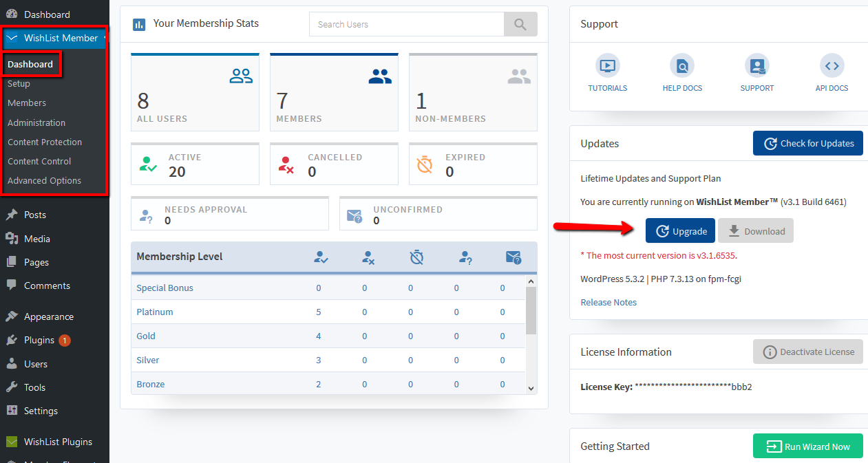This screenshot has height=463, width=868.
Task: Click the Tutorials icon in Support
Action: pyautogui.click(x=608, y=66)
